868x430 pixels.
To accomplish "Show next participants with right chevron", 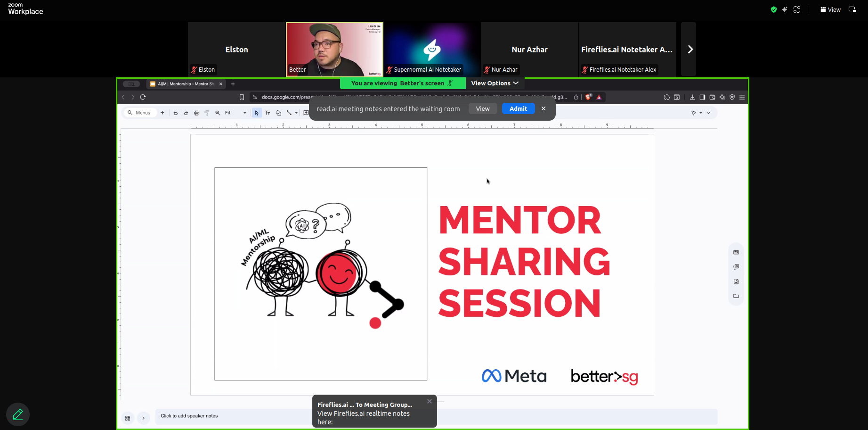I will [690, 50].
